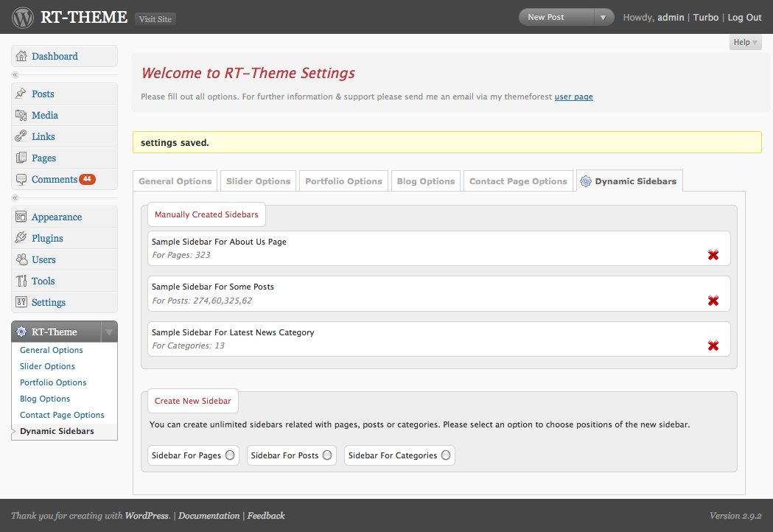
Task: Open the Feedback footer link
Action: click(266, 516)
